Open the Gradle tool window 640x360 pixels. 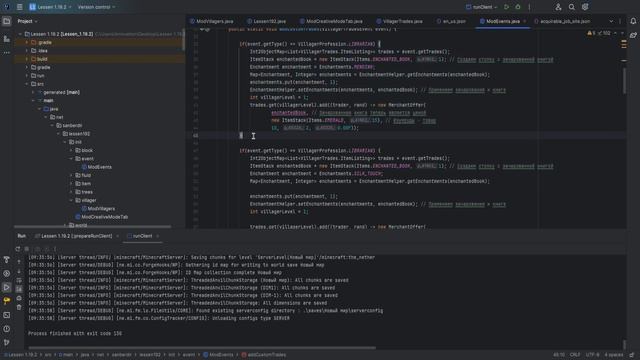[x=633, y=36]
